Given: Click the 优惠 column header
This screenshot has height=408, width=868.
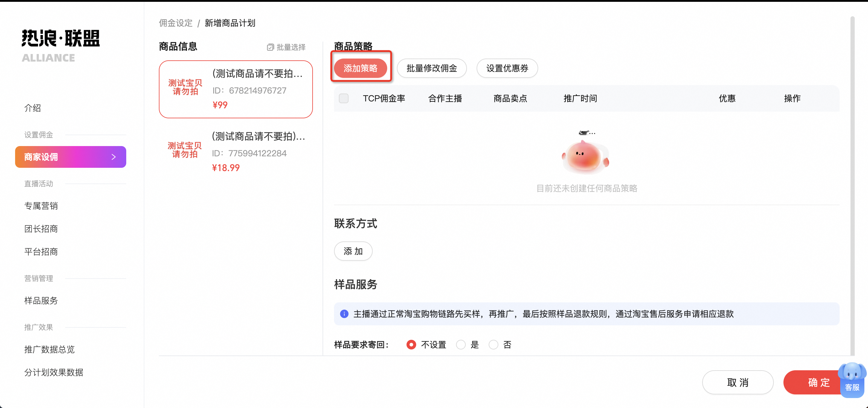Looking at the screenshot, I should pos(727,98).
